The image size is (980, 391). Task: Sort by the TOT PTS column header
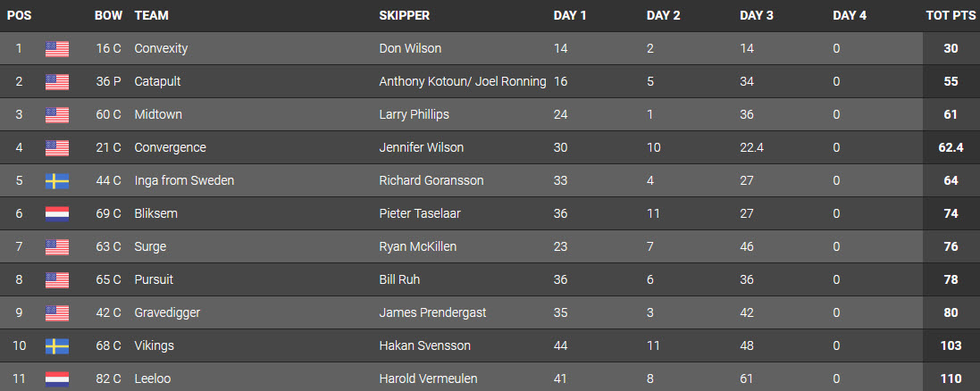coord(950,15)
